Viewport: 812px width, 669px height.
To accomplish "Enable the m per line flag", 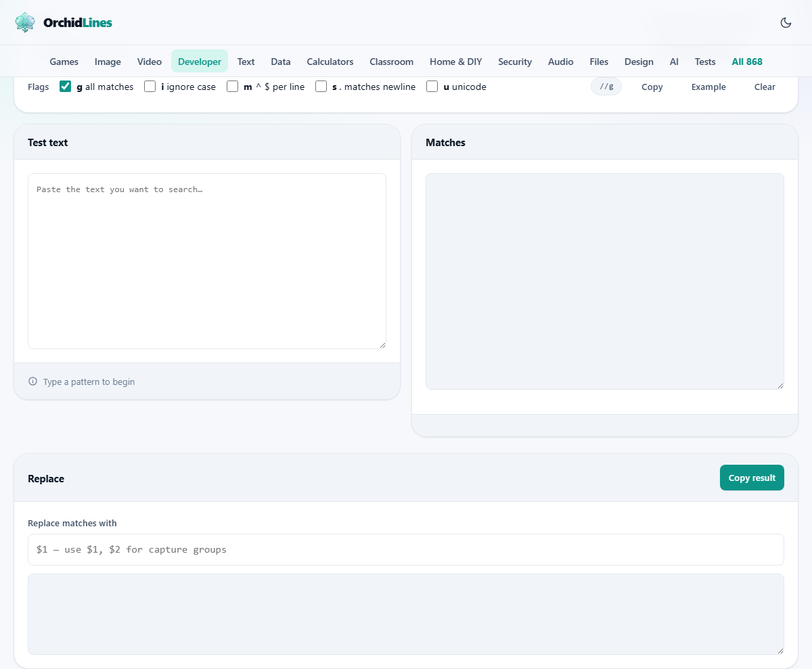I will 233,87.
